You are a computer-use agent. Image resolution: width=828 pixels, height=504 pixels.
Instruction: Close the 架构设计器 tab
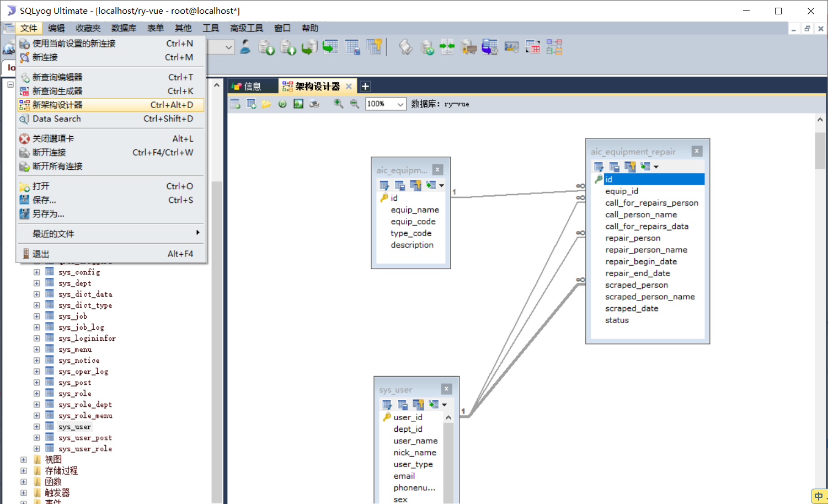pos(349,86)
